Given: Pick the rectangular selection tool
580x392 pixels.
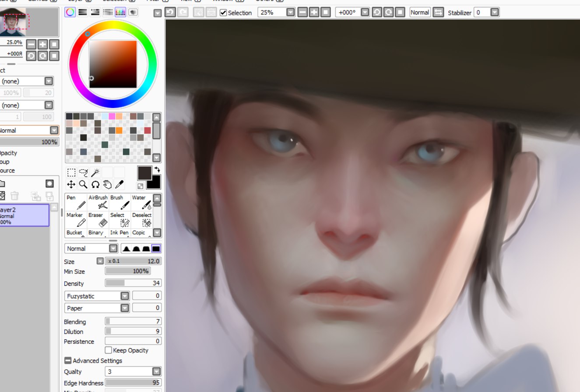Looking at the screenshot, I should (71, 172).
